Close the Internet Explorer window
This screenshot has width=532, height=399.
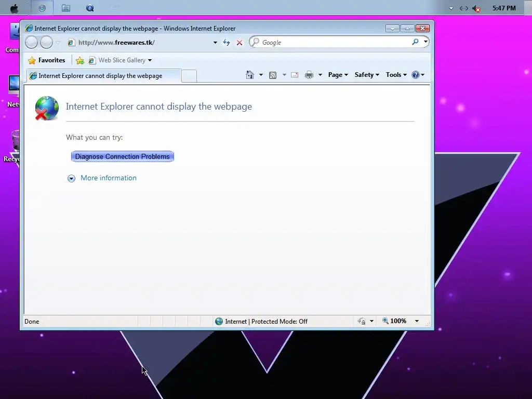click(422, 29)
